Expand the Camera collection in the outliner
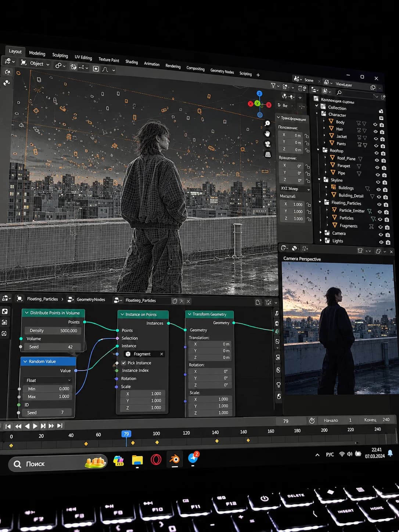The height and width of the screenshot is (532, 399). 321,232
